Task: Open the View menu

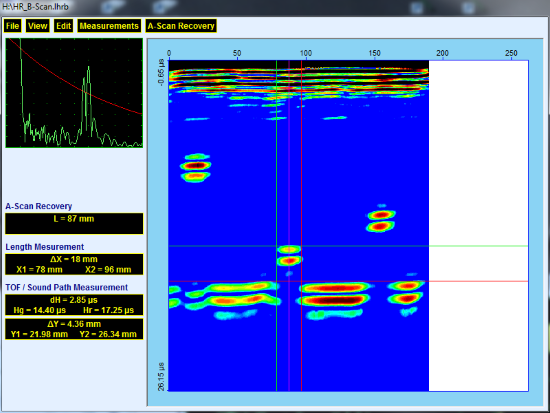Action: (x=38, y=26)
